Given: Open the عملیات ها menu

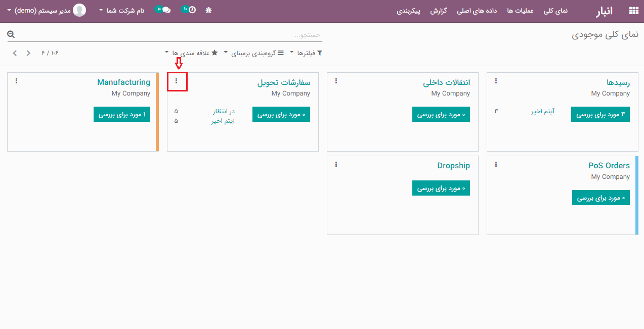Looking at the screenshot, I should pyautogui.click(x=521, y=11).
